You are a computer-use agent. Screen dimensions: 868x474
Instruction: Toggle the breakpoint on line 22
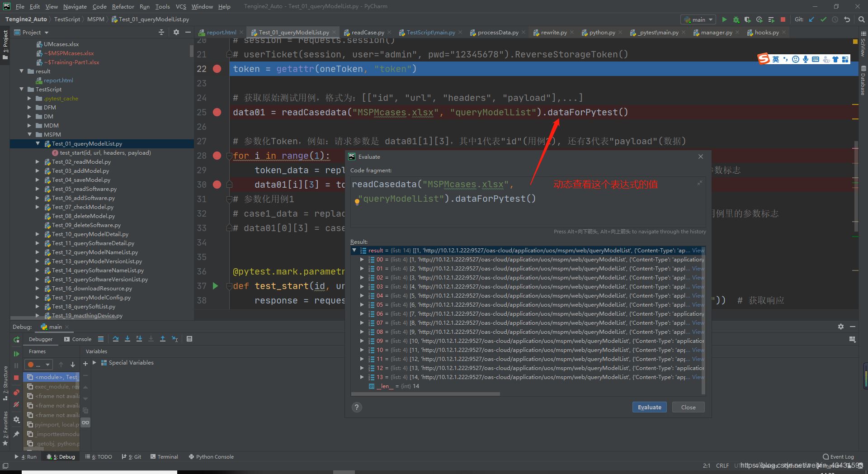217,69
